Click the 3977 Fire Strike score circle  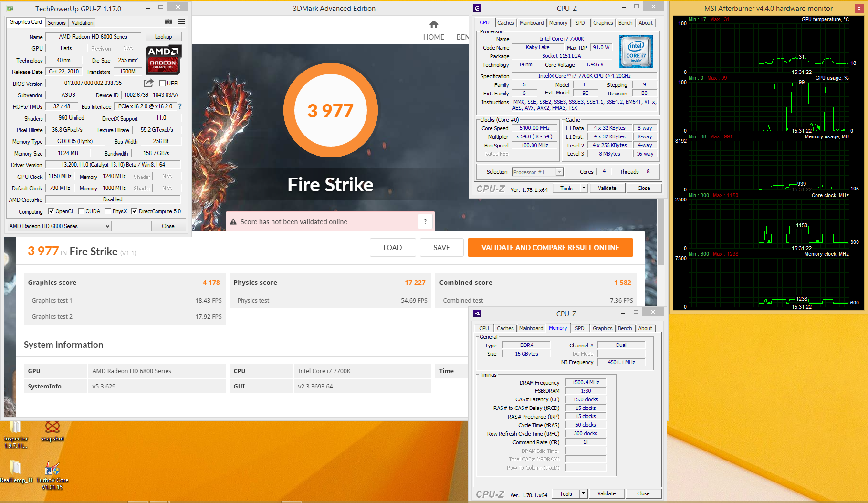[x=331, y=110]
